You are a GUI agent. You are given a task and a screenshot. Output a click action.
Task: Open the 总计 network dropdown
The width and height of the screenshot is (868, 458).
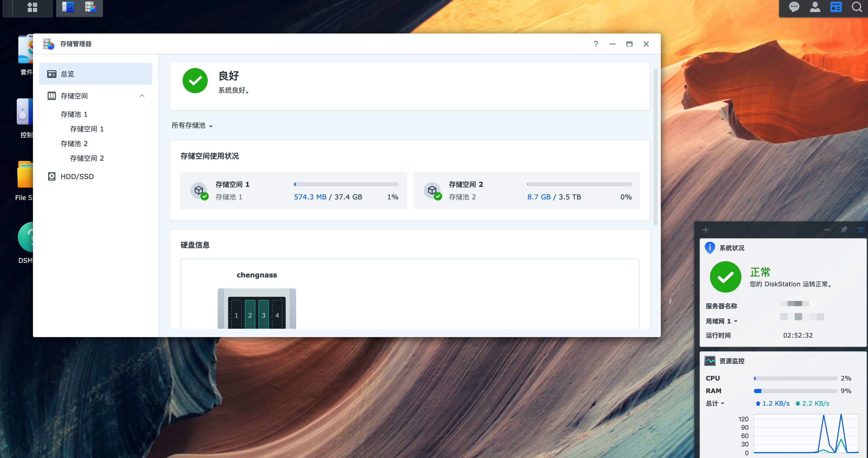(715, 403)
